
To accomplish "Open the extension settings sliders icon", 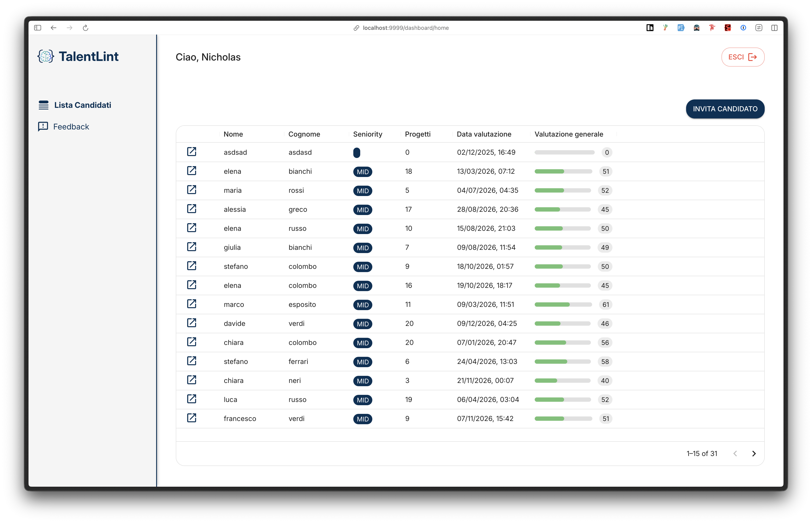I will [x=759, y=28].
